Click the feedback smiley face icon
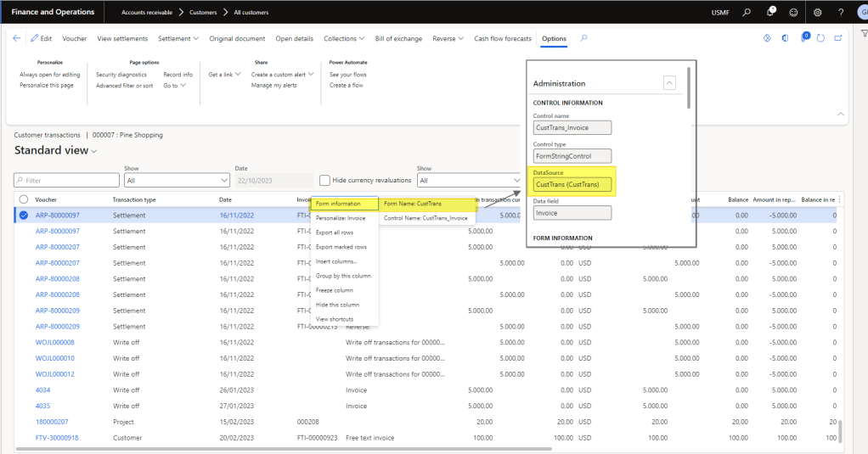Viewport: 868px width, 454px height. point(793,13)
